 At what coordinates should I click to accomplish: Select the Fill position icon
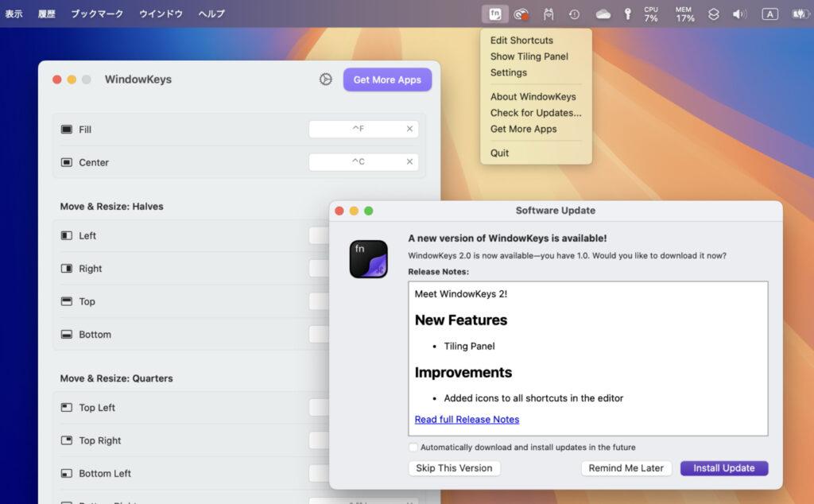click(66, 129)
